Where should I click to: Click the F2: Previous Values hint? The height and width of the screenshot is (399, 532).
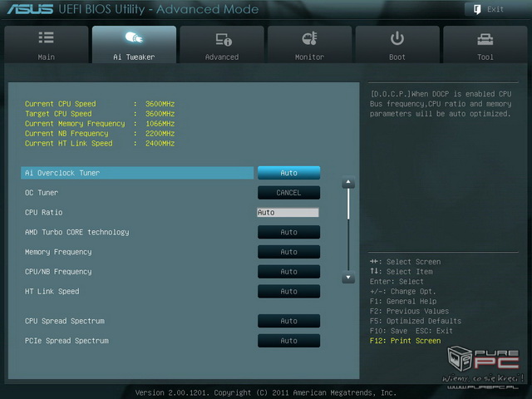point(410,311)
